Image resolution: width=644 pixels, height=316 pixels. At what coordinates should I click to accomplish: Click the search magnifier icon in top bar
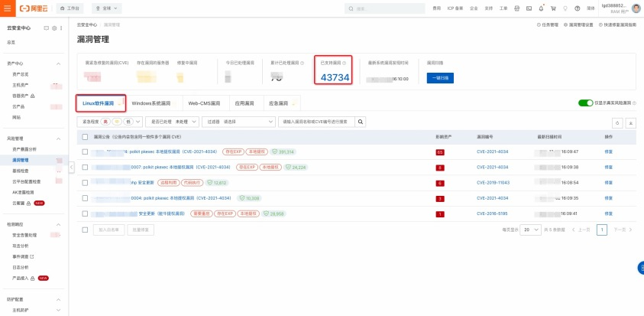pyautogui.click(x=351, y=8)
